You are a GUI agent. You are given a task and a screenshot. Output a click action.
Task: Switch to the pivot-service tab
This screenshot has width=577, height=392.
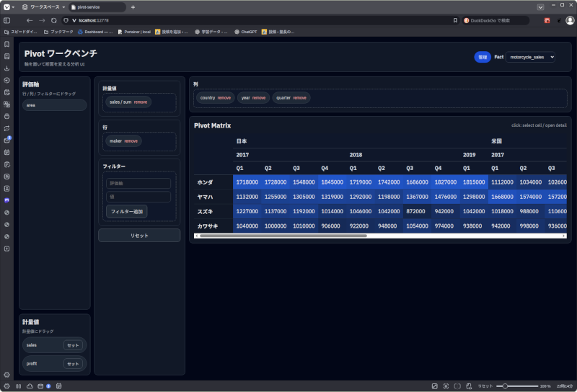tap(97, 6)
